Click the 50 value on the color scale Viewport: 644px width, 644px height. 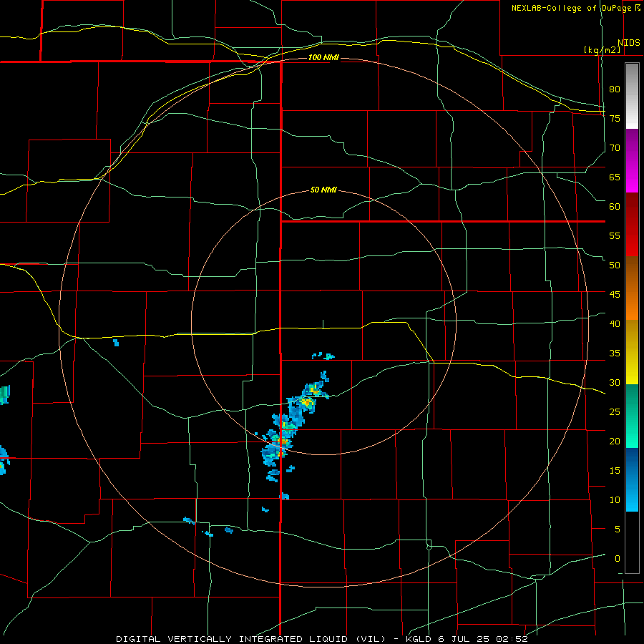point(615,265)
